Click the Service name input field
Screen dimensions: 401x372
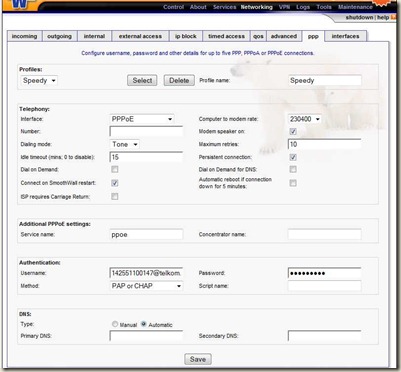[x=146, y=234]
